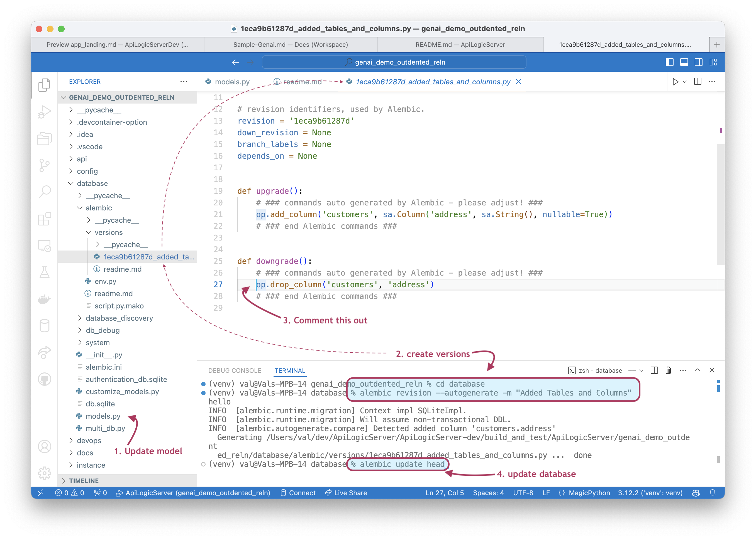This screenshot has height=540, width=756.
Task: Open the terminal launch profile dropdown
Action: coord(641,370)
